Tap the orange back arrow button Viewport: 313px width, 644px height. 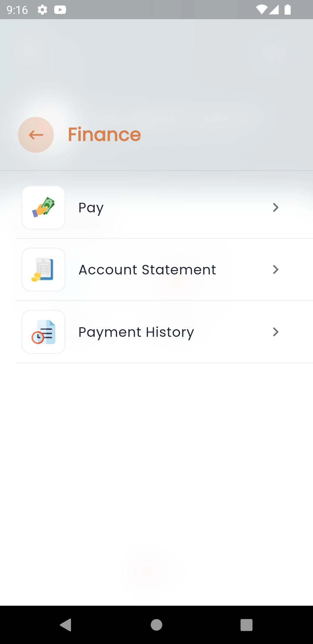[x=36, y=135]
